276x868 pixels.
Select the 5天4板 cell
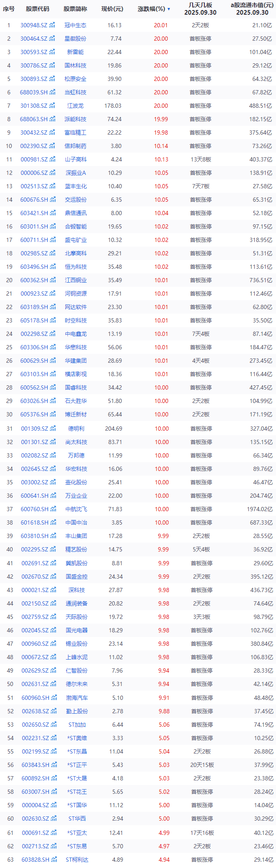201,549
